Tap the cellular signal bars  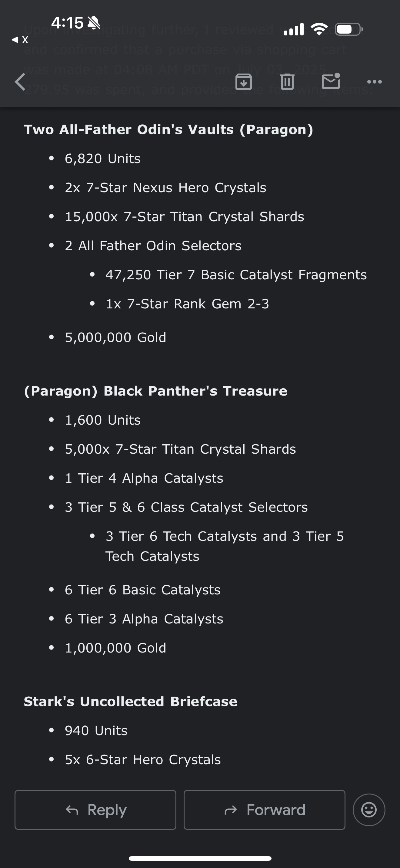[x=294, y=29]
